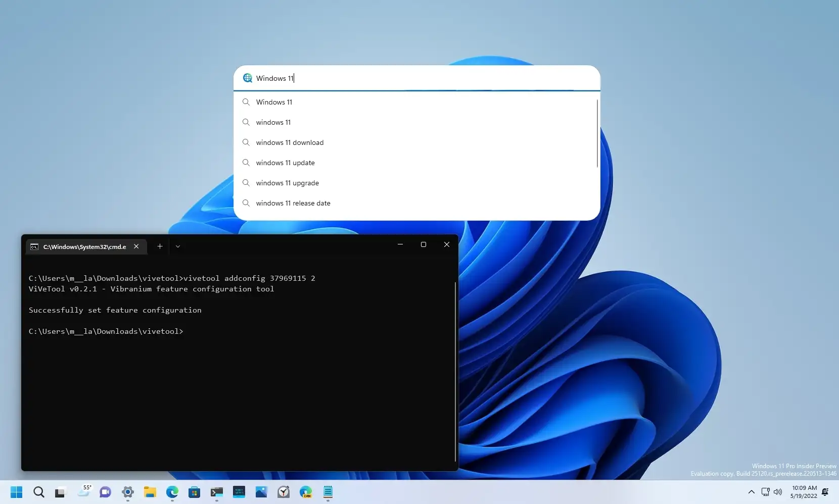The height and width of the screenshot is (504, 839).
Task: Switch to the Windows Terminal taskbar icon
Action: pyautogui.click(x=217, y=492)
